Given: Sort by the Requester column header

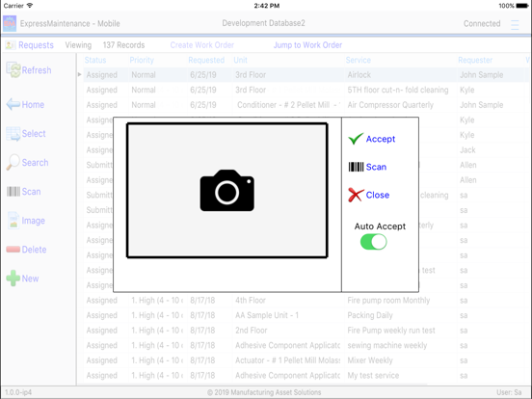Looking at the screenshot, I should click(475, 60).
